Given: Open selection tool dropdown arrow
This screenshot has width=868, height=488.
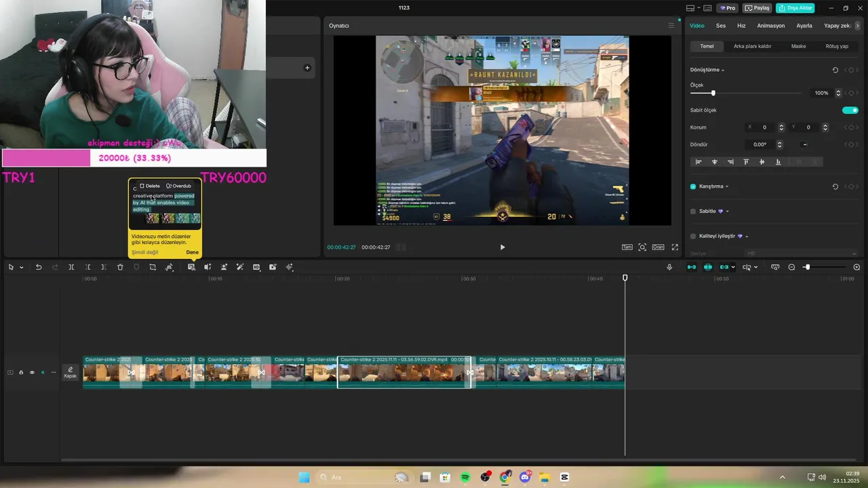Looking at the screenshot, I should pos(21,267).
